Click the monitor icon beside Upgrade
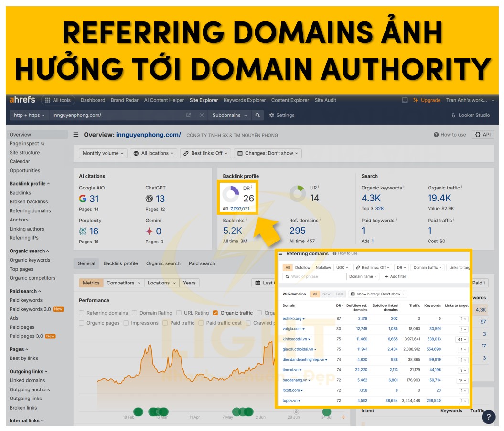Image resolution: width=504 pixels, height=431 pixels. coord(405,100)
